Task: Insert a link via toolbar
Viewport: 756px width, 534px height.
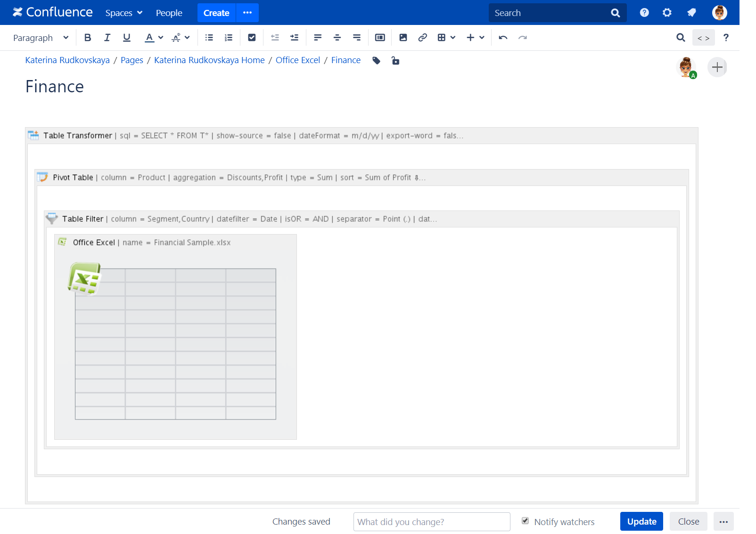Action: (x=422, y=38)
